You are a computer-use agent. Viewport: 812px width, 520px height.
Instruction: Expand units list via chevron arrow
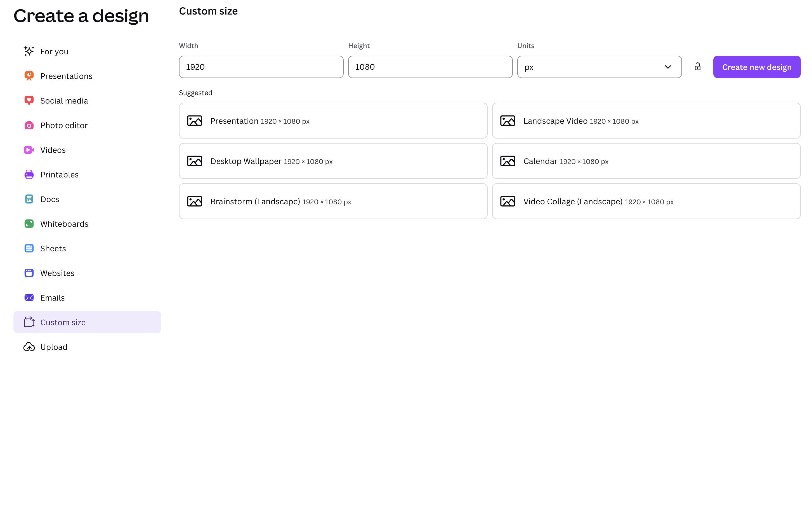[x=668, y=67]
